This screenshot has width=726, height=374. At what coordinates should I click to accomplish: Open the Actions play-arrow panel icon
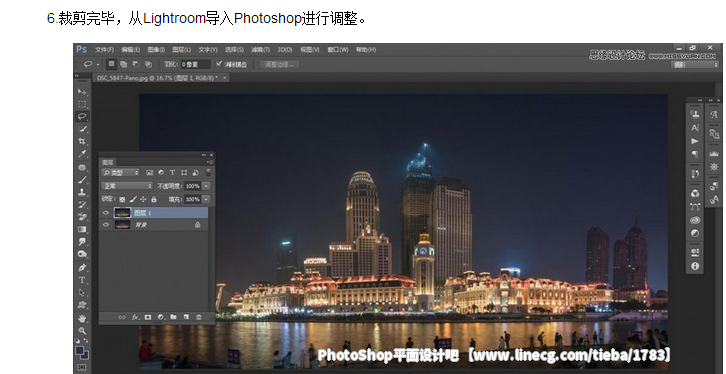coord(695,141)
